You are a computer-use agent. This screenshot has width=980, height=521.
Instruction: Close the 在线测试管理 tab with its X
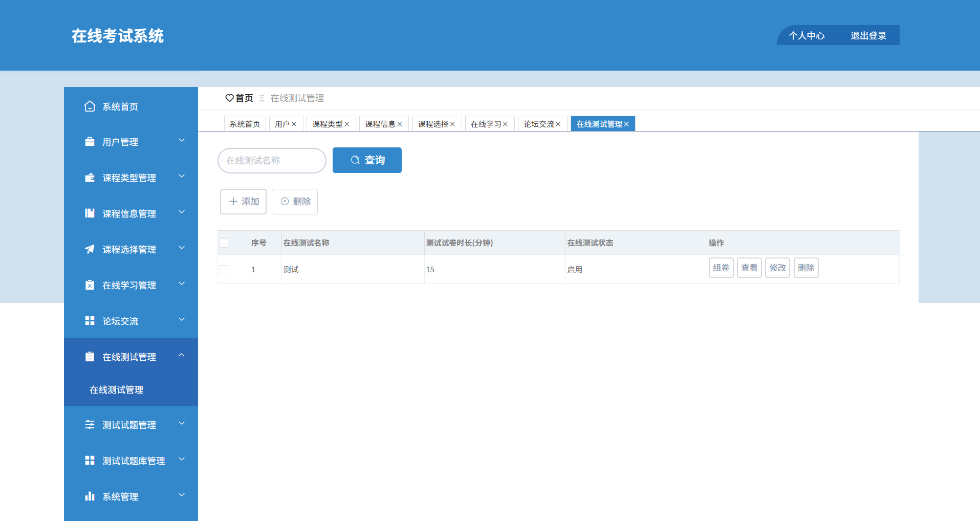point(626,124)
